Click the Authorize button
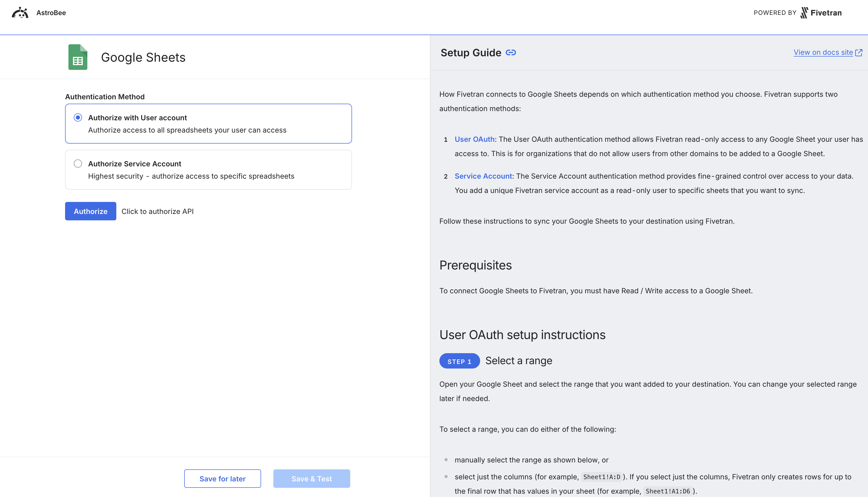The image size is (868, 497). click(x=90, y=211)
